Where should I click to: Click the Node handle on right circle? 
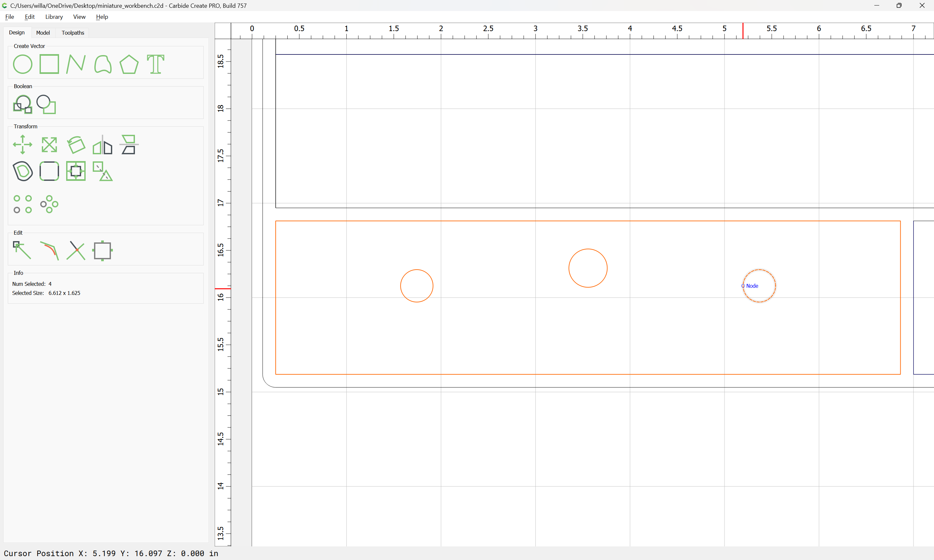(x=743, y=286)
